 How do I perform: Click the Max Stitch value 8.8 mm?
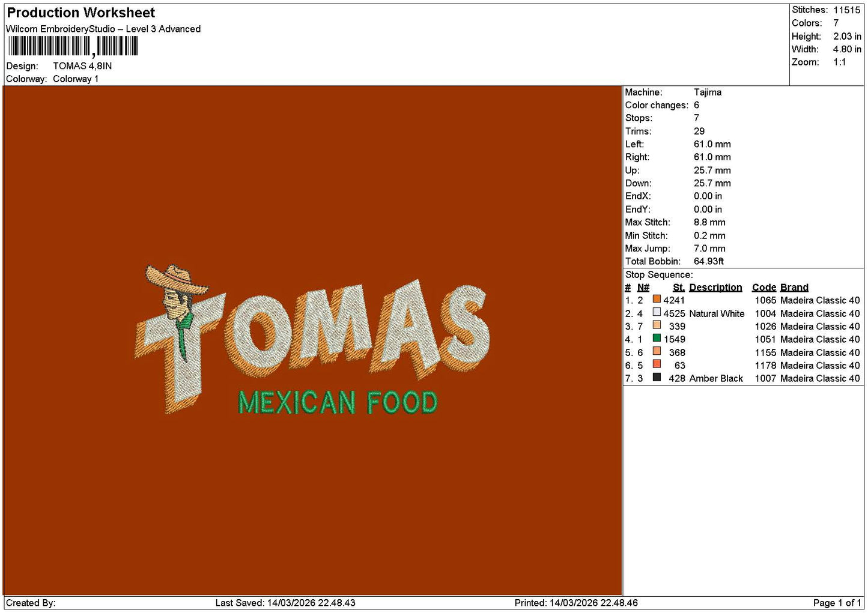click(709, 222)
